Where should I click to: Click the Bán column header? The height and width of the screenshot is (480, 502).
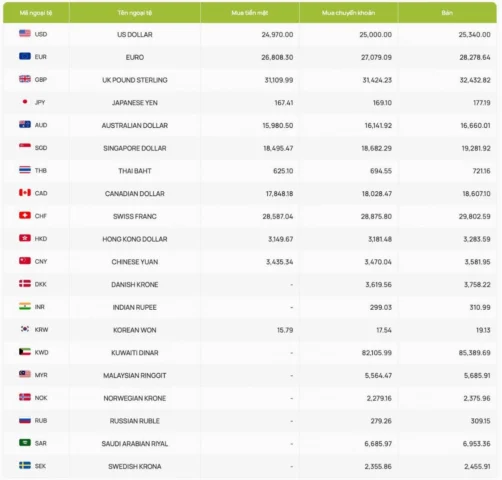tap(447, 13)
